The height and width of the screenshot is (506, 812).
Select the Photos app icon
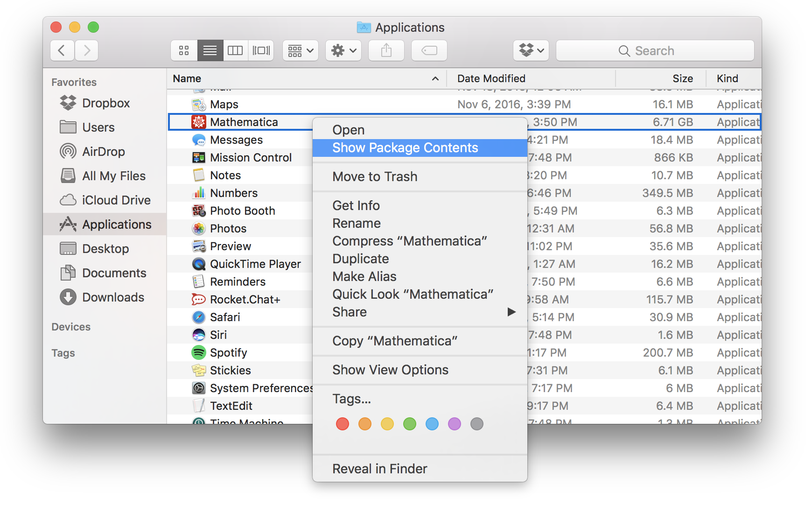(199, 228)
